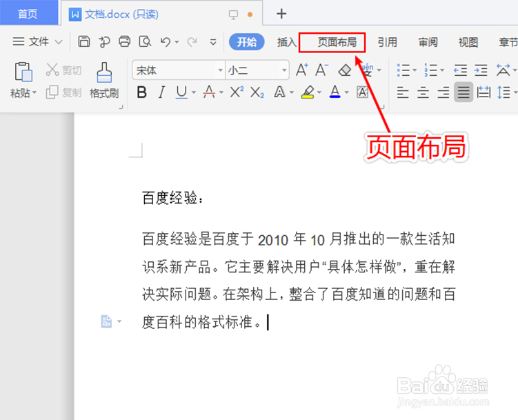Open the font group dialog launcher
This screenshot has width=518, height=420.
point(383,107)
